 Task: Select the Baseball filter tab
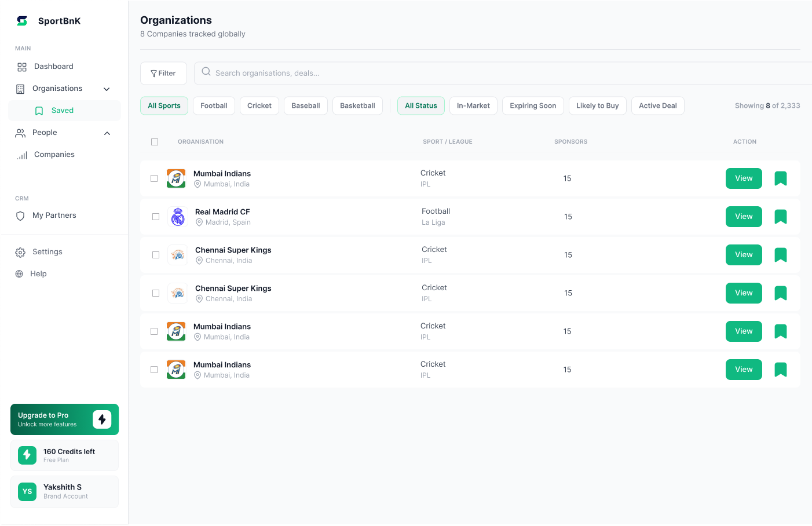pyautogui.click(x=306, y=105)
